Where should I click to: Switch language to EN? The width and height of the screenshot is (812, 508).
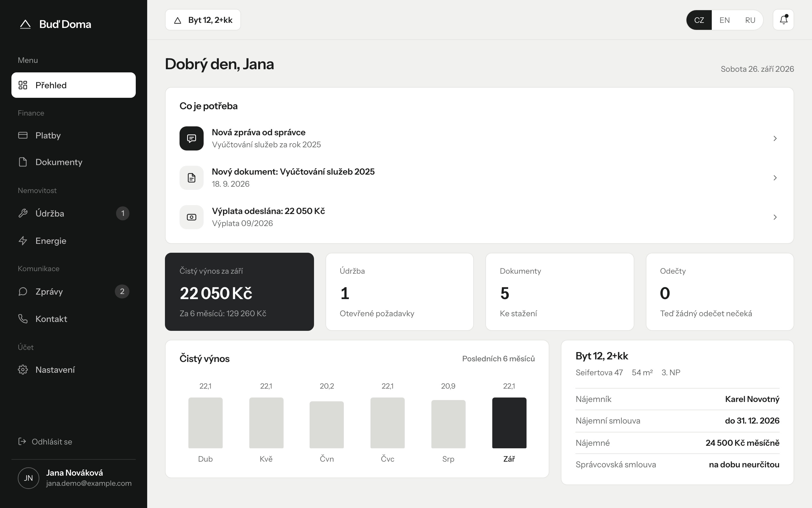coord(724,20)
